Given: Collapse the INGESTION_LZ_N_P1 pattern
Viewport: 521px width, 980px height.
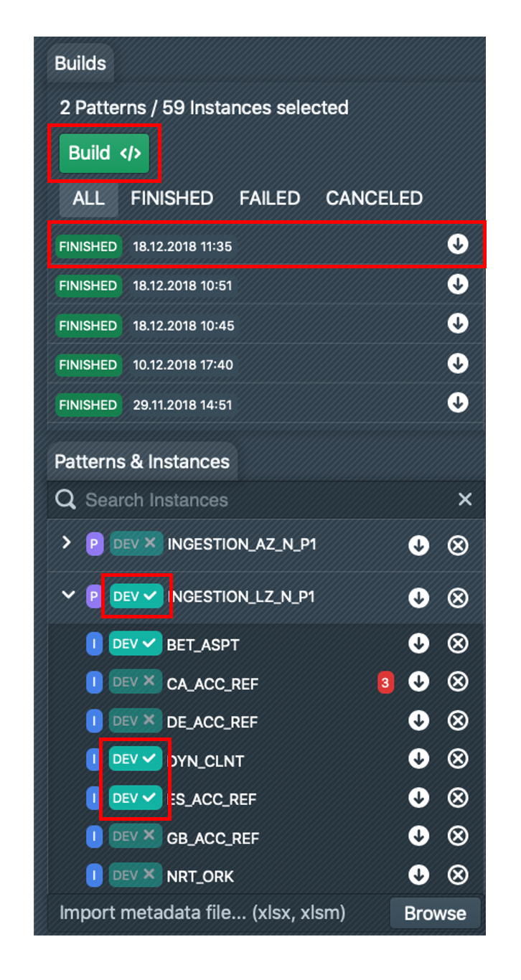Looking at the screenshot, I should 68,595.
